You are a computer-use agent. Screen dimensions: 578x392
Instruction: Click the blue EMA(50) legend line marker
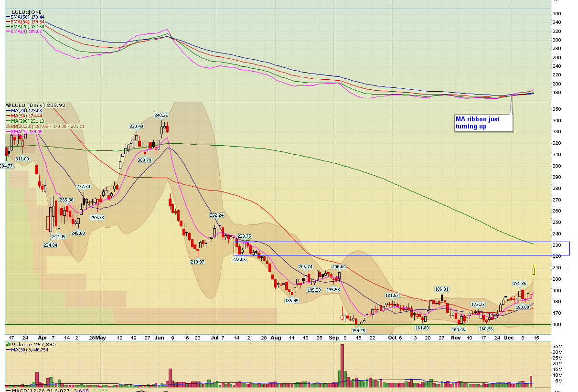(x=9, y=17)
